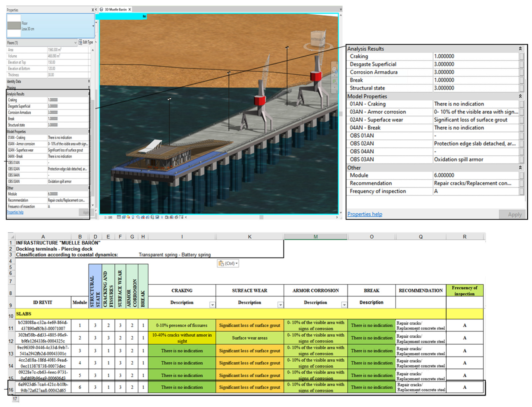The width and height of the screenshot is (532, 407).
Task: Toggle the Sun Path icon
Action: coord(128,217)
